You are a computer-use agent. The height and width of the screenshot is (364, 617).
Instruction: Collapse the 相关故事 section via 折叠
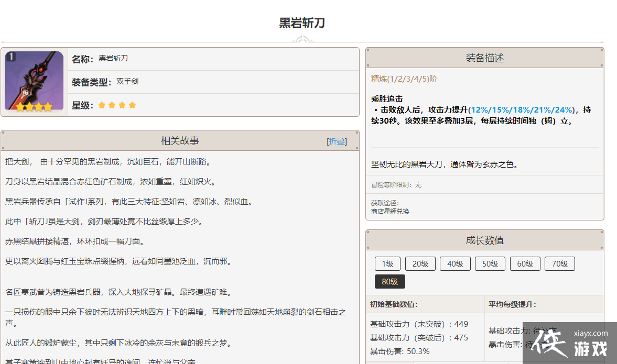tap(337, 141)
